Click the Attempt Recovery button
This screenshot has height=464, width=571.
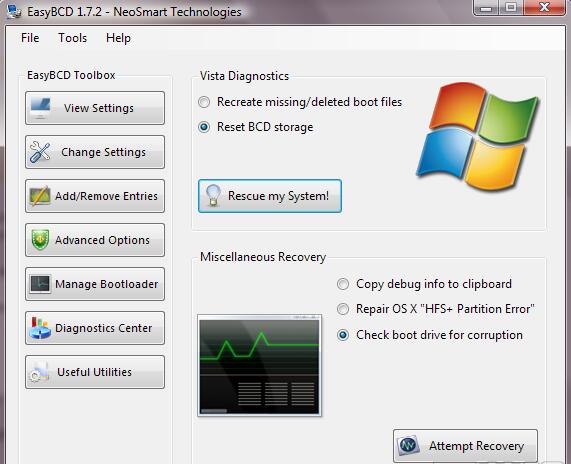[465, 446]
